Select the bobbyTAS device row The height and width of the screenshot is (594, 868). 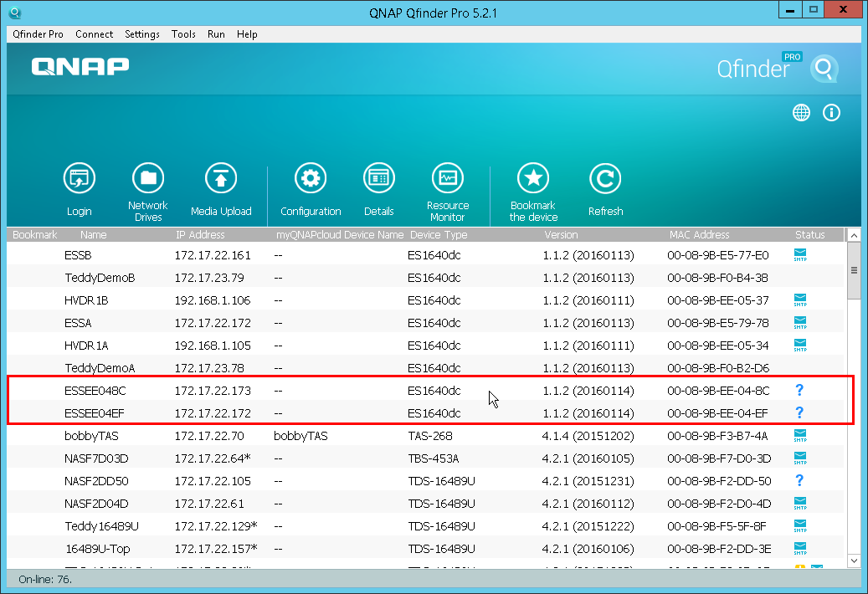(84, 436)
